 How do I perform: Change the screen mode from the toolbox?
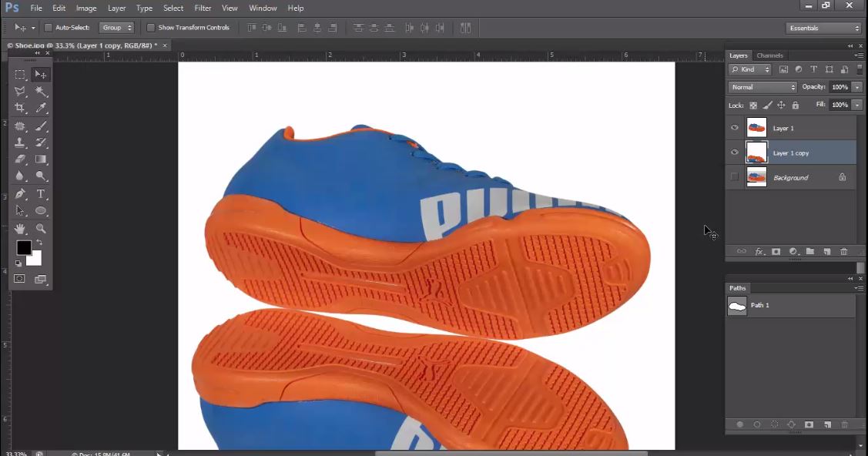[x=40, y=280]
